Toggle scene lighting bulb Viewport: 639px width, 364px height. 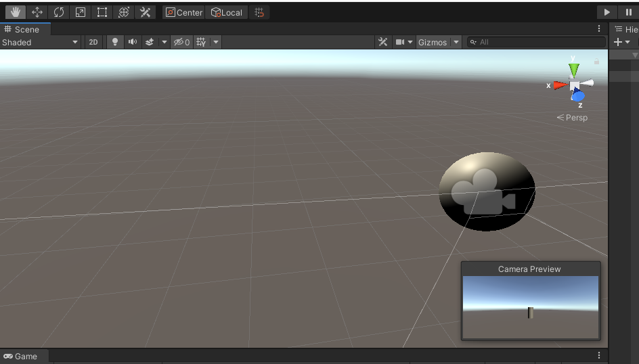pyautogui.click(x=115, y=42)
